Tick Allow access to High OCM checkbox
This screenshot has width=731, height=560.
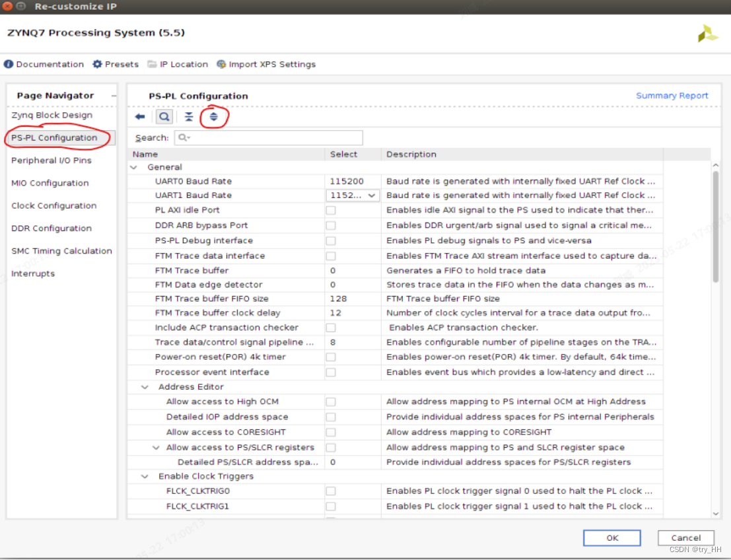[x=331, y=402]
